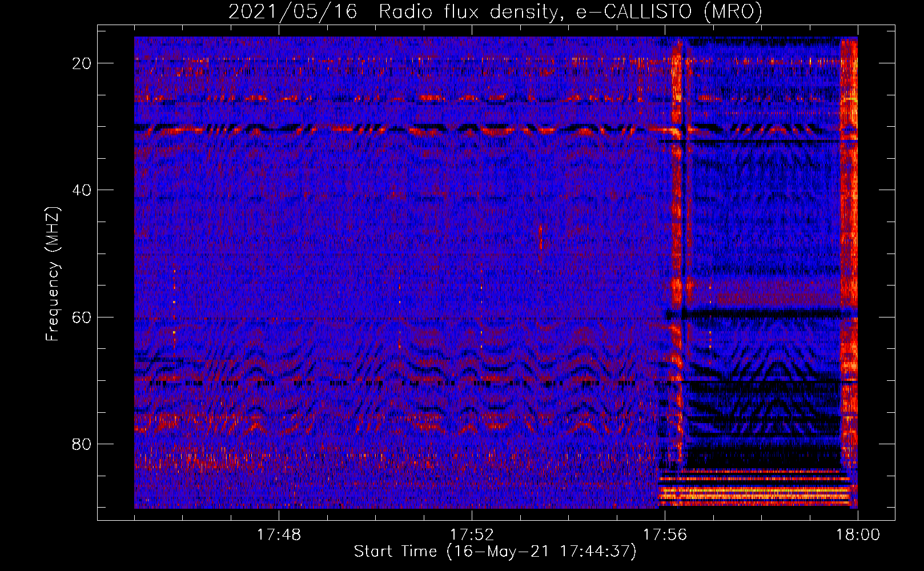Click the 'Frequency (MHZ)' y-axis label

point(53,274)
